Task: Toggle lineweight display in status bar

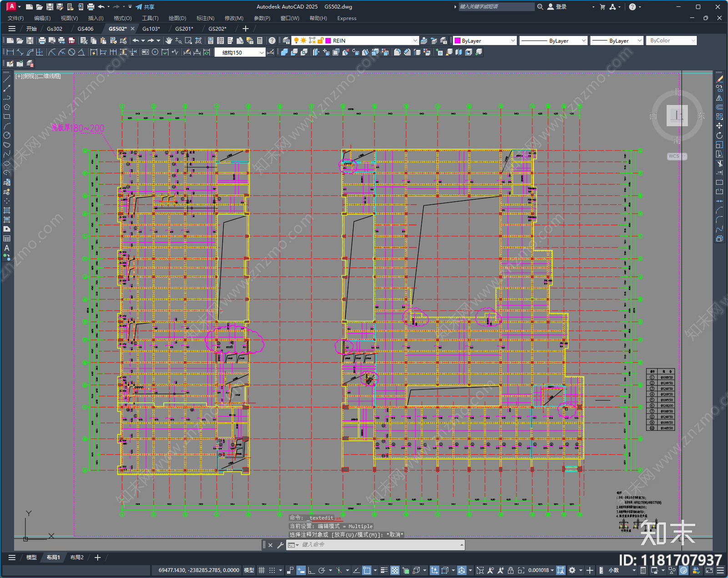Action: pos(384,570)
